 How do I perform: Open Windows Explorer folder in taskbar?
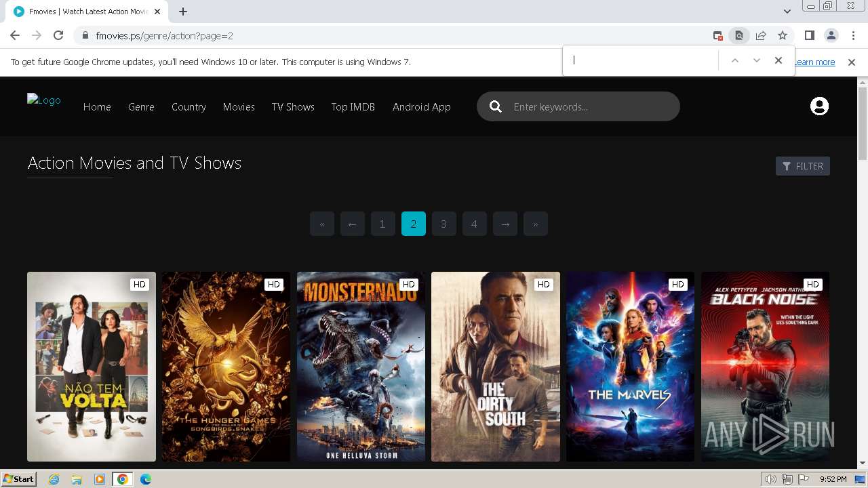[x=77, y=479]
